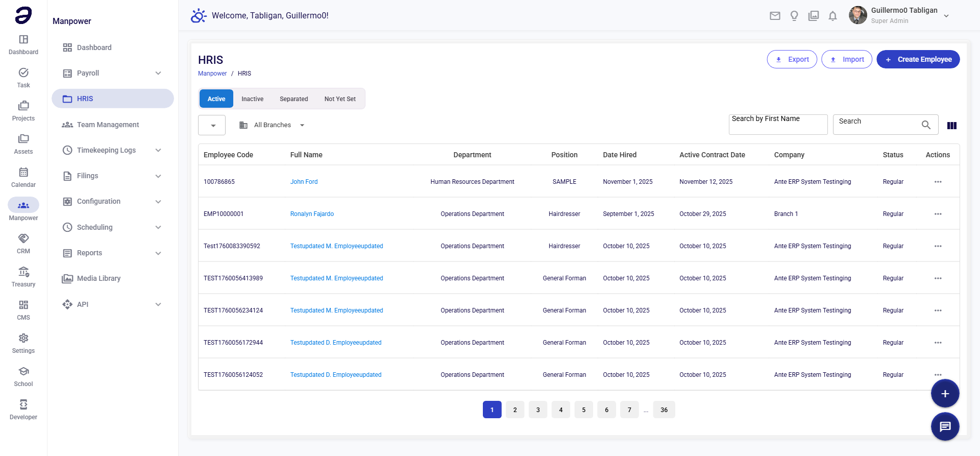Open the CRM module icon
The width and height of the screenshot is (980, 456).
23,238
